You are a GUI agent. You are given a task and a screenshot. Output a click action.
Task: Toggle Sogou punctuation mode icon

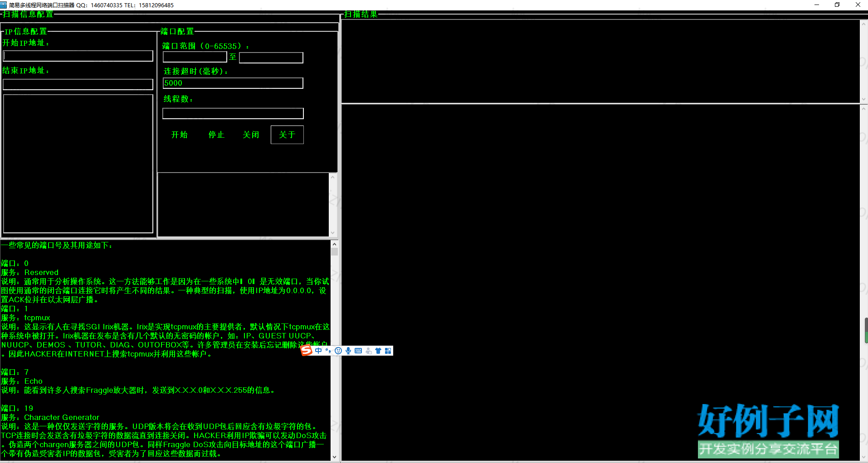(328, 351)
